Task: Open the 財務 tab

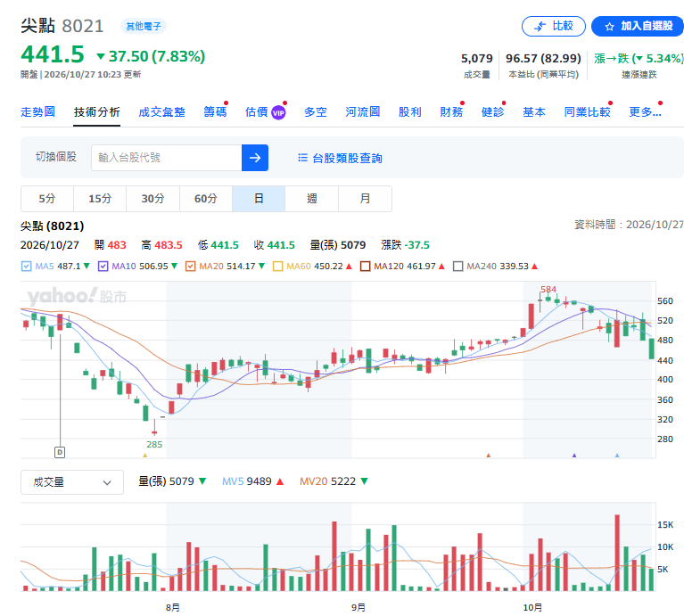Action: coord(451,112)
